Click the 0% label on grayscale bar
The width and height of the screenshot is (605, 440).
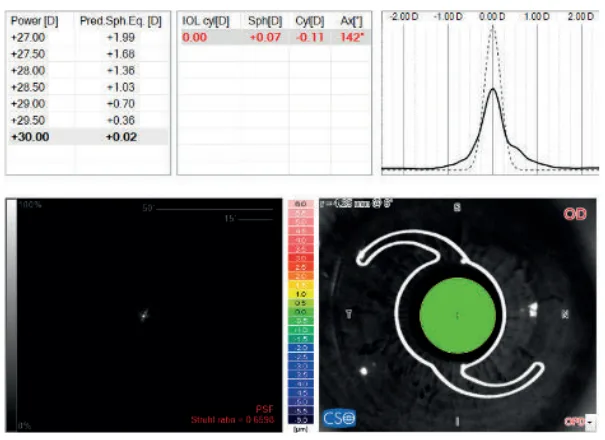24,426
